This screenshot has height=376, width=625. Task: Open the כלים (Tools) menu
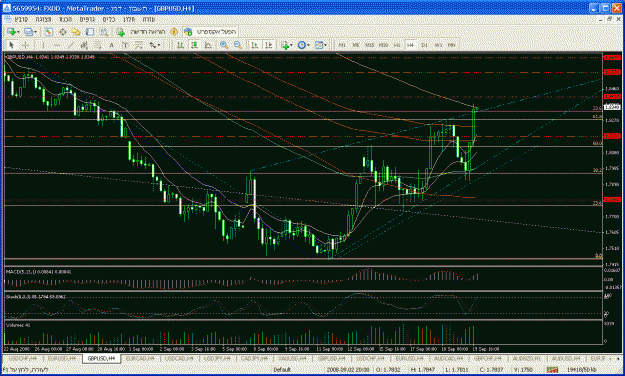tap(108, 19)
